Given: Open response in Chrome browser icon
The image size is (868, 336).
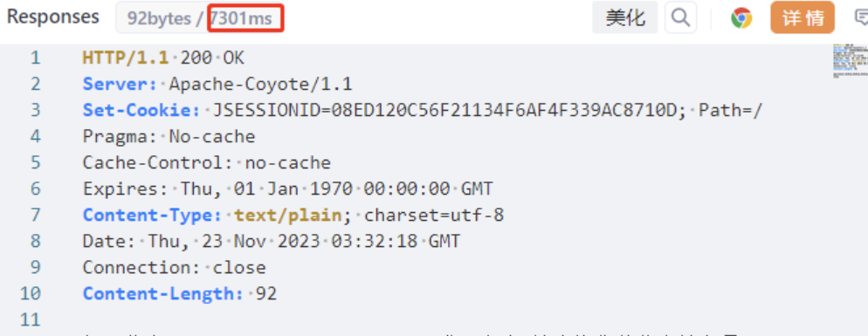Looking at the screenshot, I should click(741, 18).
